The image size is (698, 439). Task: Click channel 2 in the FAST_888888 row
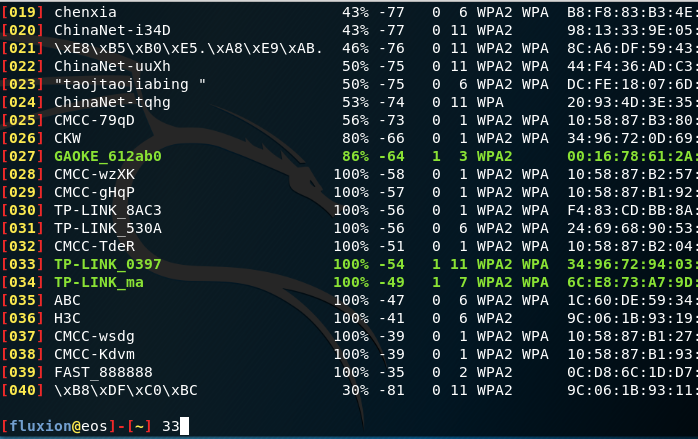pyautogui.click(x=463, y=372)
